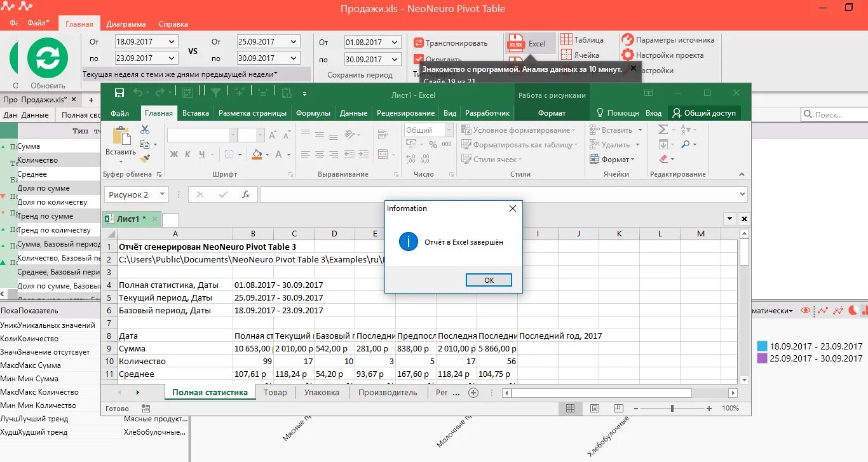
Task: Click the Excel zoom slider handle
Action: point(672,409)
